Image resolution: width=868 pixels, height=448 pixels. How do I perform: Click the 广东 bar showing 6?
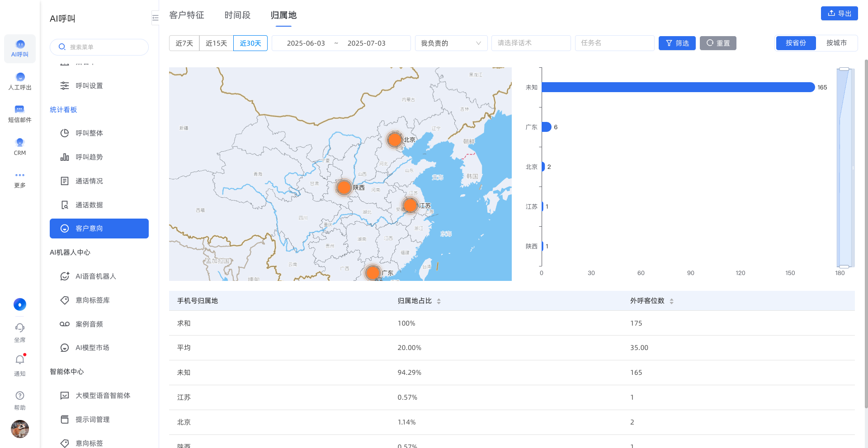click(x=546, y=127)
